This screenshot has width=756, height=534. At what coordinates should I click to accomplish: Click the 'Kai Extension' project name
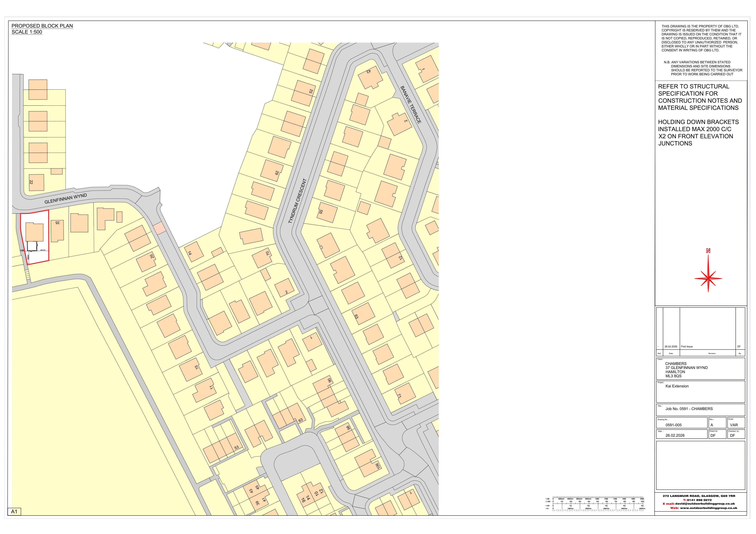pyautogui.click(x=677, y=386)
